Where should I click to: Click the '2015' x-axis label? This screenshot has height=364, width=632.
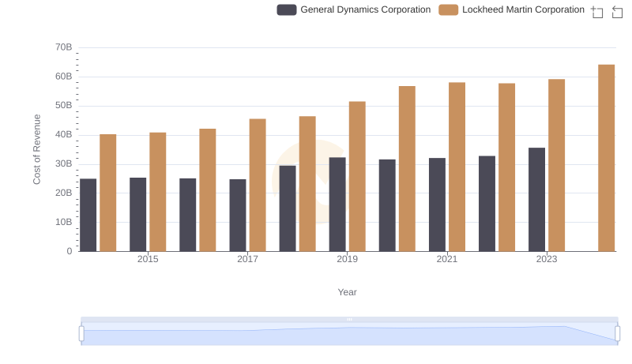tap(148, 259)
